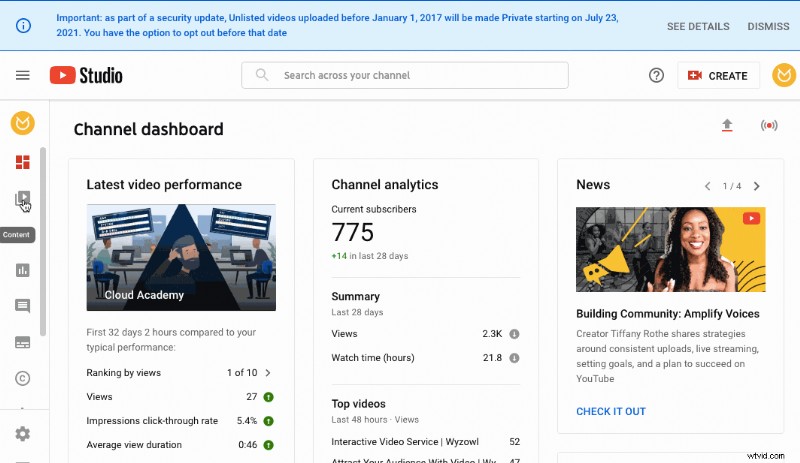Open the Settings gear icon
Viewport: 800px width, 463px height.
tap(22, 434)
